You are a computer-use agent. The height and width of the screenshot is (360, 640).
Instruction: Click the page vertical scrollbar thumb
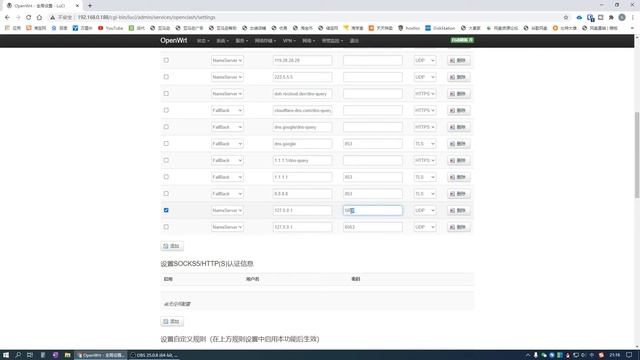637,155
